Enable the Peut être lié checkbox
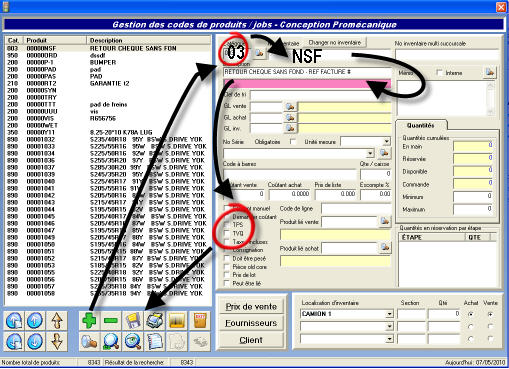The height and width of the screenshot is (369, 509). point(227,283)
